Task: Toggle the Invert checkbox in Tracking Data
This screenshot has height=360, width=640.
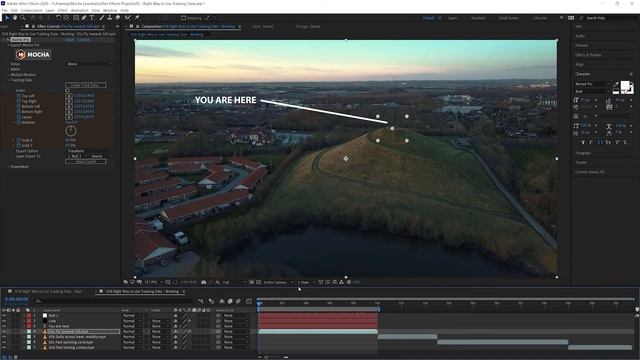Action: tap(67, 91)
